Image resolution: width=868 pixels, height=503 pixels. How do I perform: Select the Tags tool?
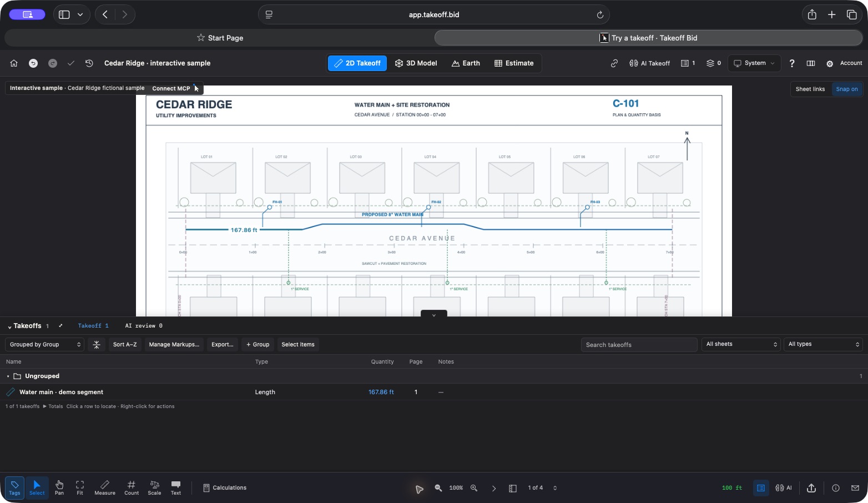(x=14, y=488)
